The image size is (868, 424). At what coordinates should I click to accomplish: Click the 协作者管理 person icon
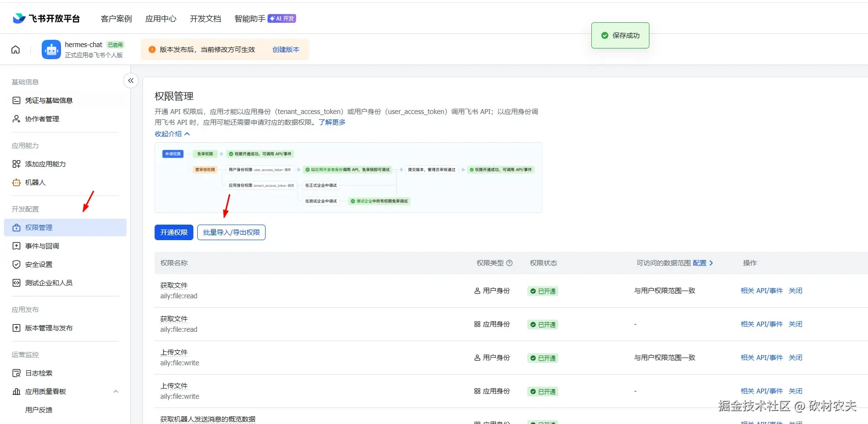coord(16,119)
